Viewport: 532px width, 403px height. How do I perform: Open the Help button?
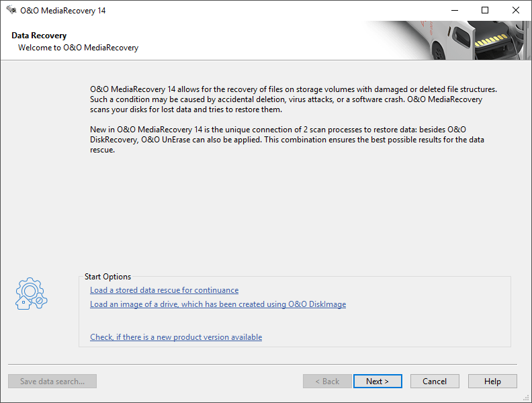[492, 382]
